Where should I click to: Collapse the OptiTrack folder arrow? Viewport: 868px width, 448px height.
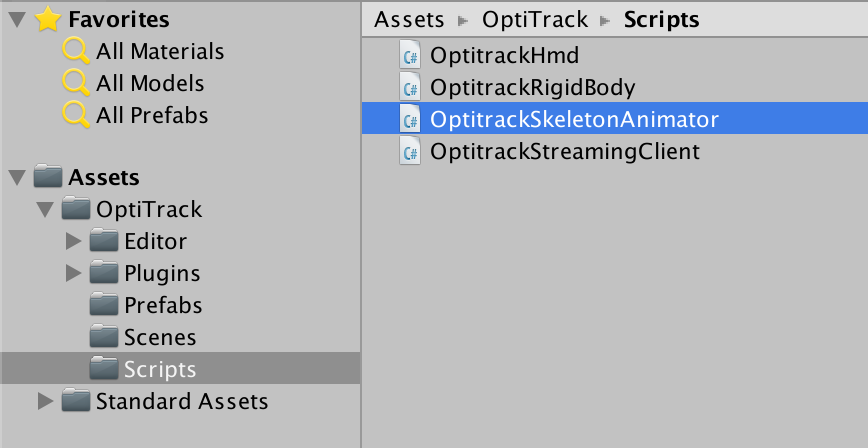(44, 210)
